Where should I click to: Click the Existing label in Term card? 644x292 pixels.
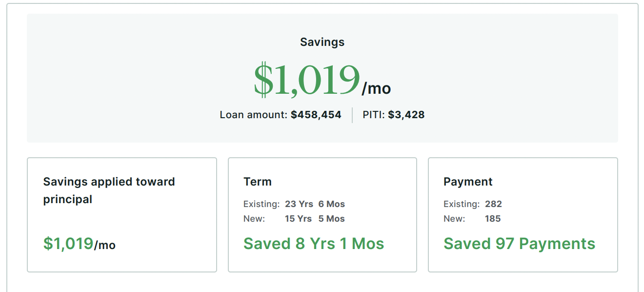[x=262, y=204]
